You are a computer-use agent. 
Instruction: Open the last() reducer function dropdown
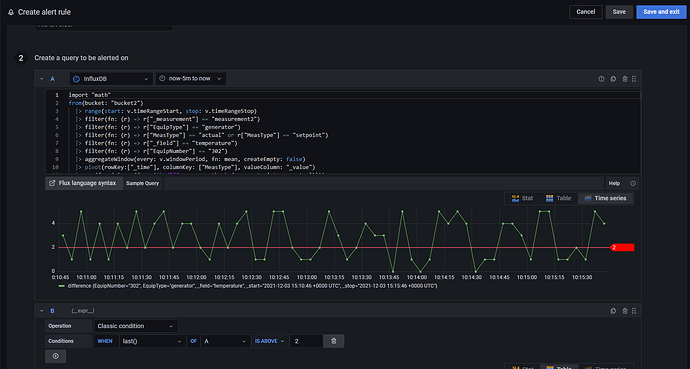[152, 341]
